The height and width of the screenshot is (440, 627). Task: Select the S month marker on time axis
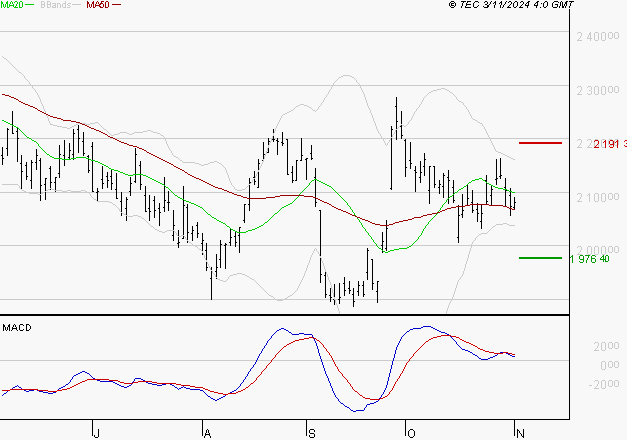311,432
